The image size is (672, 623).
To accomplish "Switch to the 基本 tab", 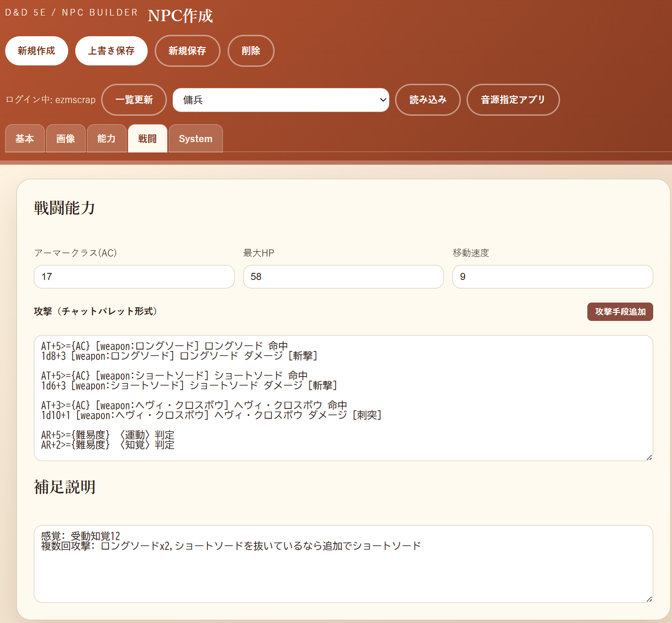I will pos(25,138).
